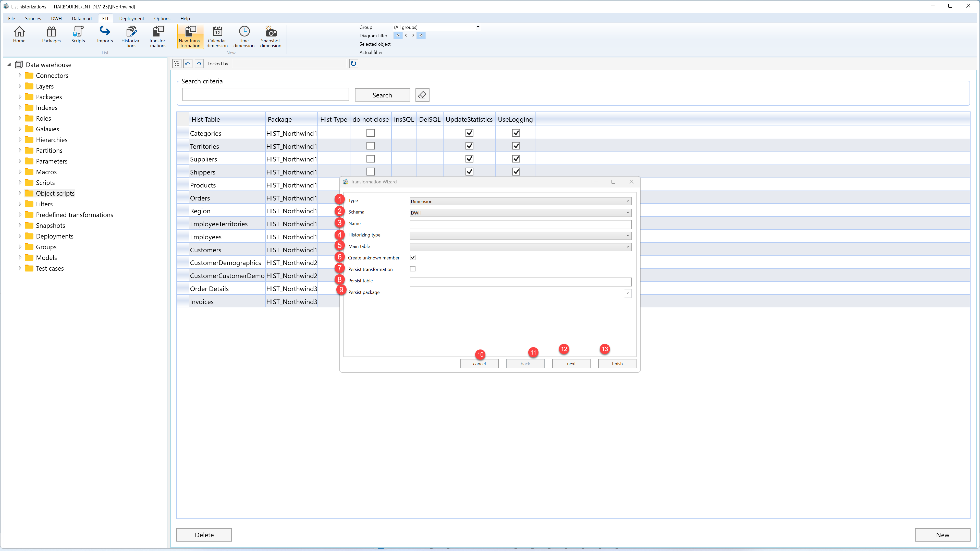This screenshot has height=551, width=980.
Task: Click the Delete button
Action: click(x=204, y=535)
